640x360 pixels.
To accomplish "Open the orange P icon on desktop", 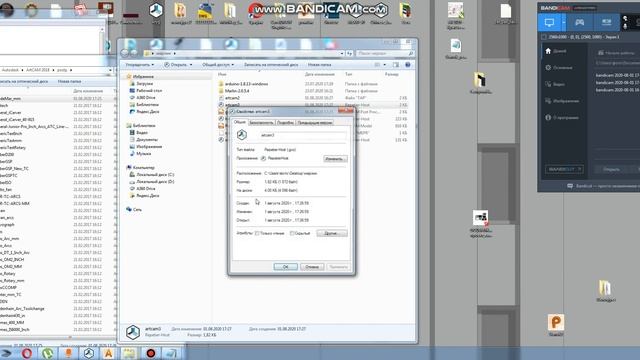I will pyautogui.click(x=556, y=322).
